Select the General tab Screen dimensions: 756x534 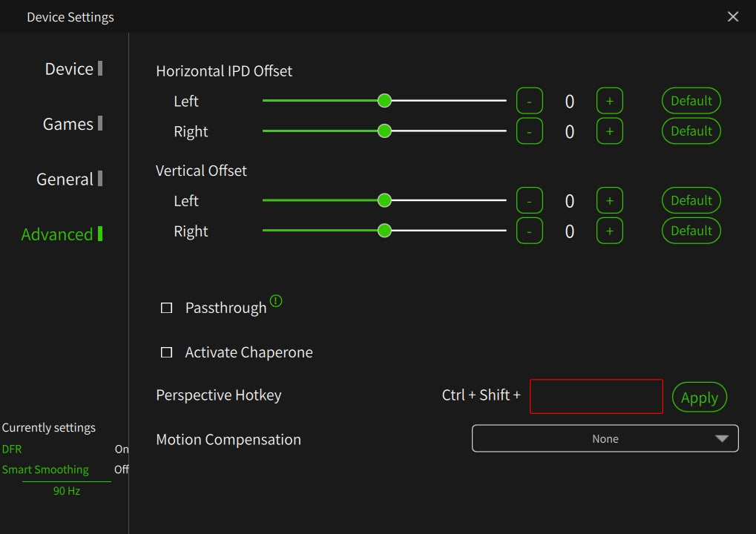pyautogui.click(x=65, y=179)
